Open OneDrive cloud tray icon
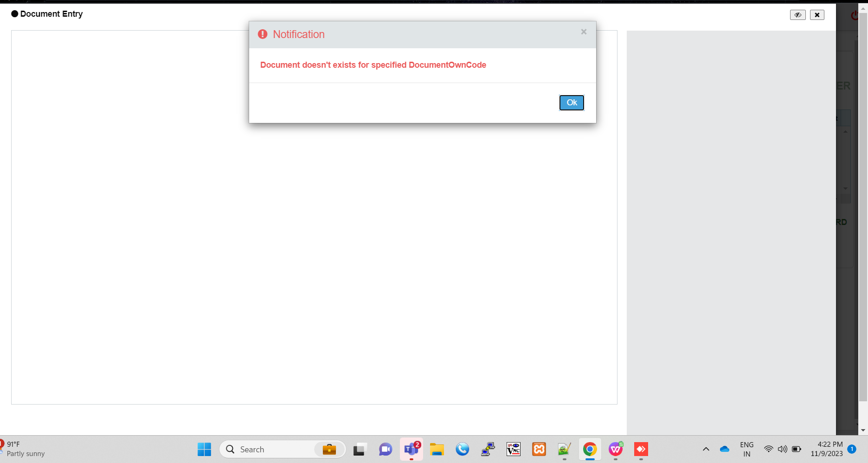 click(725, 449)
